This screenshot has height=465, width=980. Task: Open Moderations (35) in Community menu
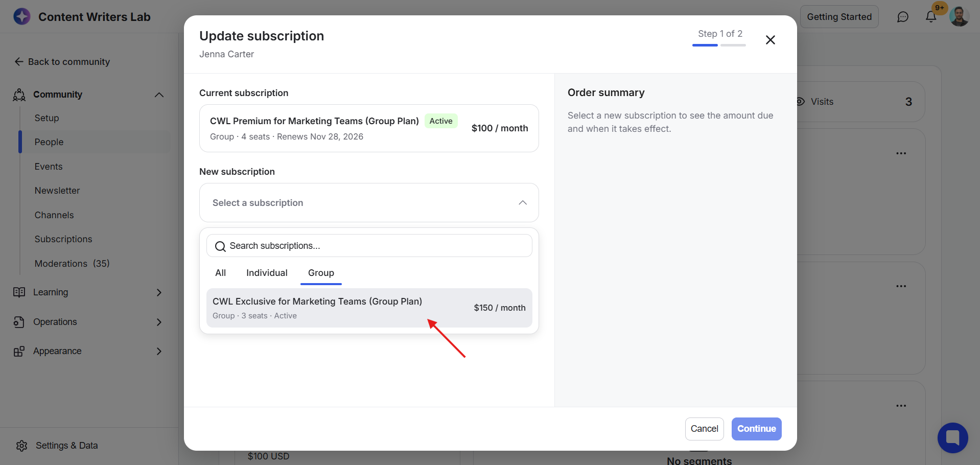pyautogui.click(x=72, y=264)
